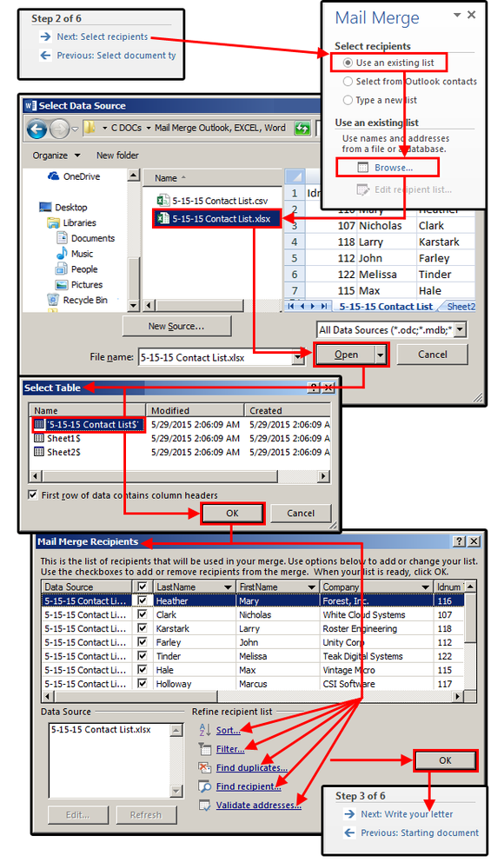The width and height of the screenshot is (504, 862).
Task: Click the Next: Write your letter link
Action: [407, 814]
